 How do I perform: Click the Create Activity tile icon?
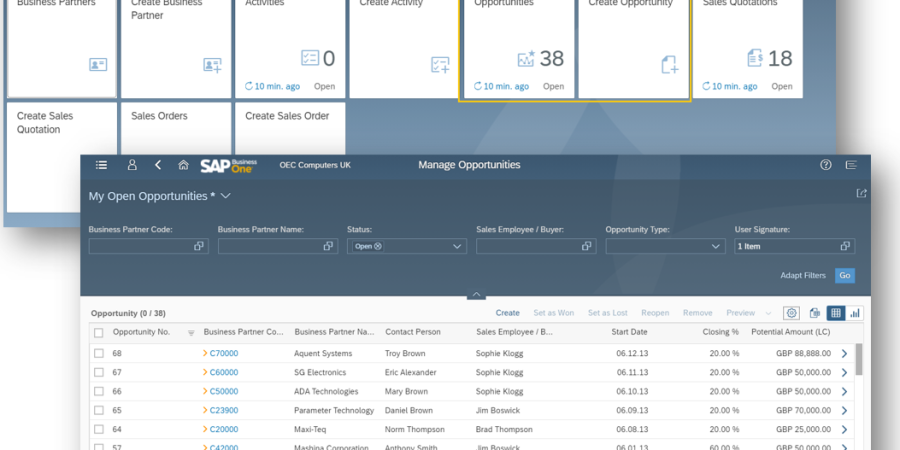(440, 65)
